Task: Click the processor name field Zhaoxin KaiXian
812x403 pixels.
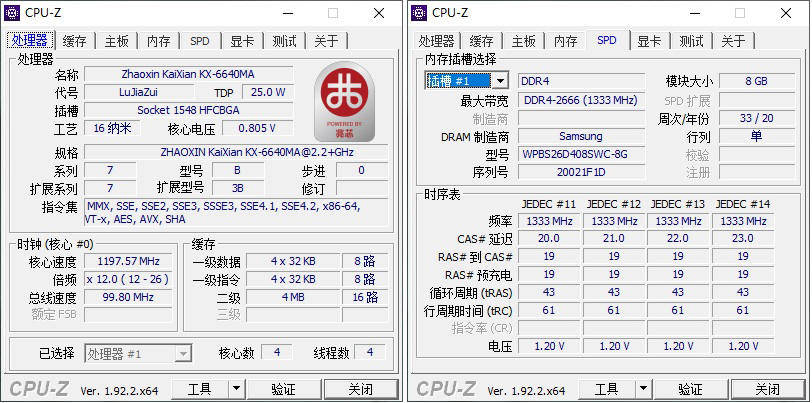Action: [x=188, y=74]
